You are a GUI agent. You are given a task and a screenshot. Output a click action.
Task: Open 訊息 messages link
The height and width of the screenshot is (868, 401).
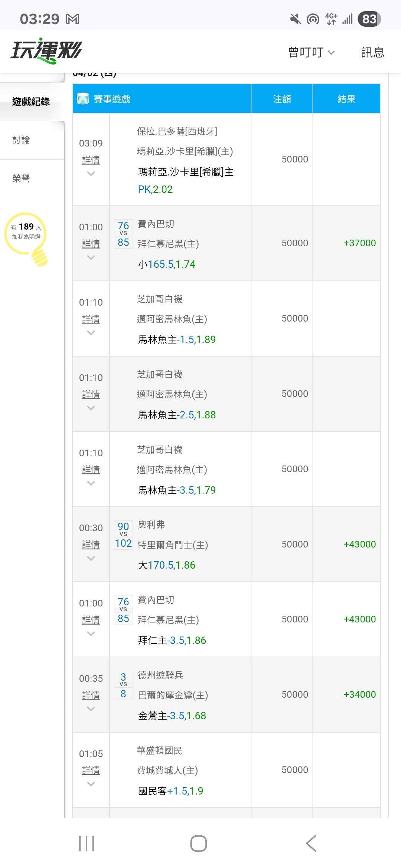(372, 52)
